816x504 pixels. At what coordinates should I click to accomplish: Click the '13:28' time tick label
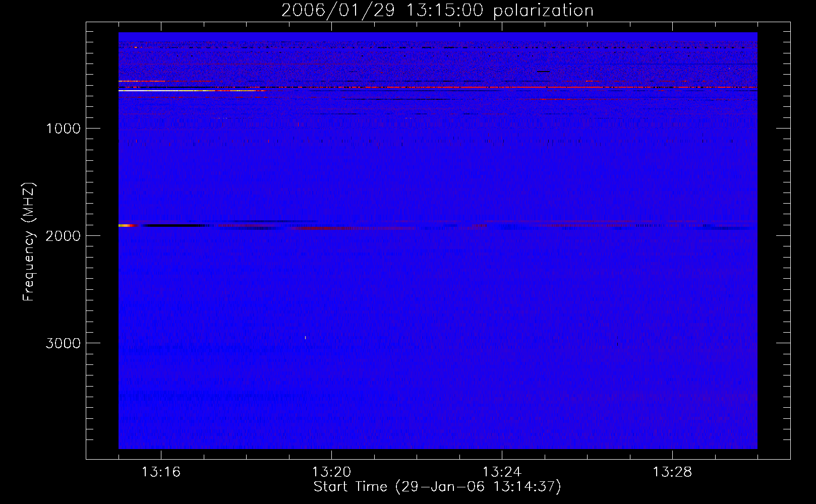point(672,472)
